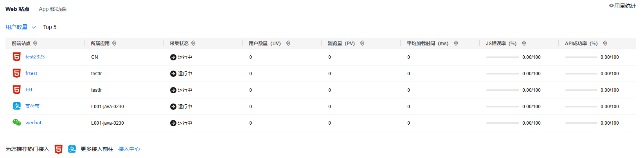Screen dimensions: 644x158
Task: Open the 接入中心 link
Action: pyautogui.click(x=129, y=149)
